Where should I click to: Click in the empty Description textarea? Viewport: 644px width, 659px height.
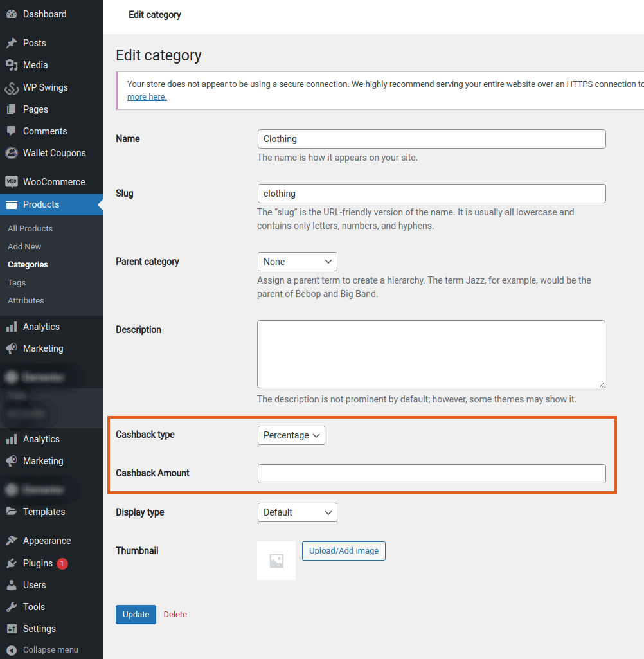(x=431, y=354)
